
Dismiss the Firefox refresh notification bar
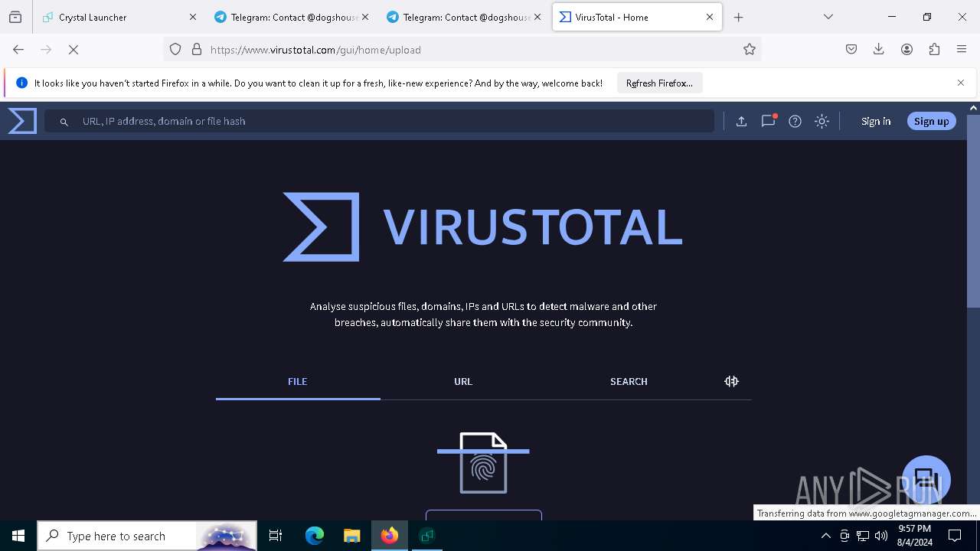click(961, 83)
